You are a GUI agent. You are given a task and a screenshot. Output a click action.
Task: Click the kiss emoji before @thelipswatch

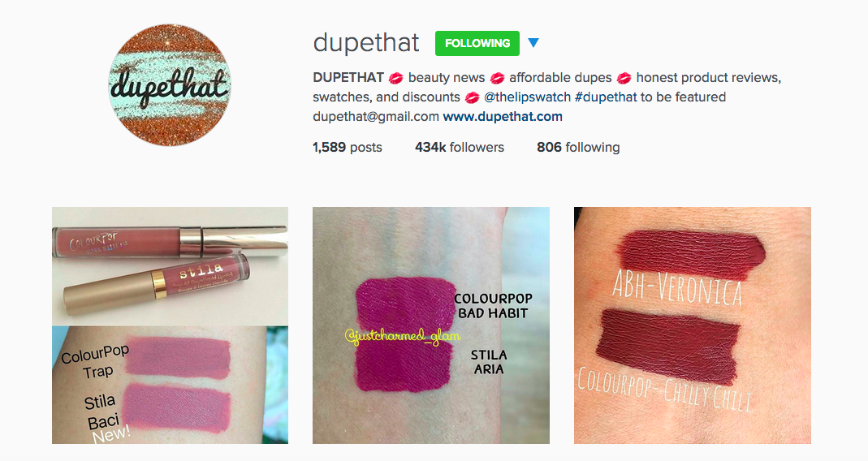point(472,98)
